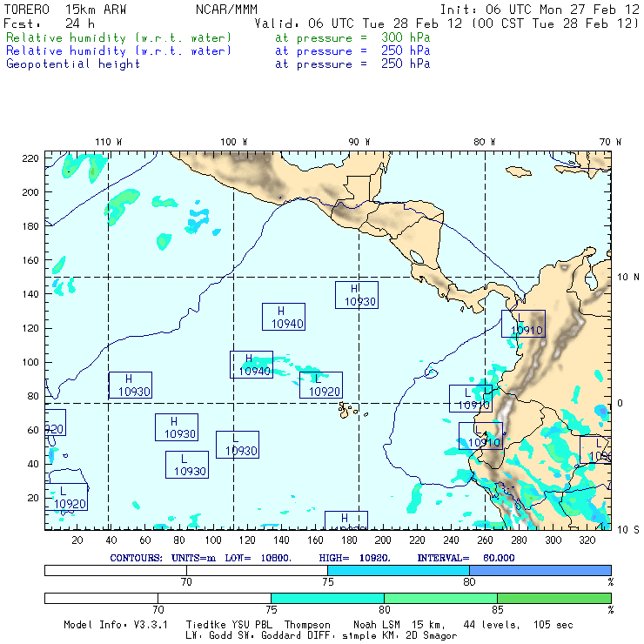The height and width of the screenshot is (644, 644).
Task: Click the TORERO 15km ARW title
Action: [x=57, y=10]
